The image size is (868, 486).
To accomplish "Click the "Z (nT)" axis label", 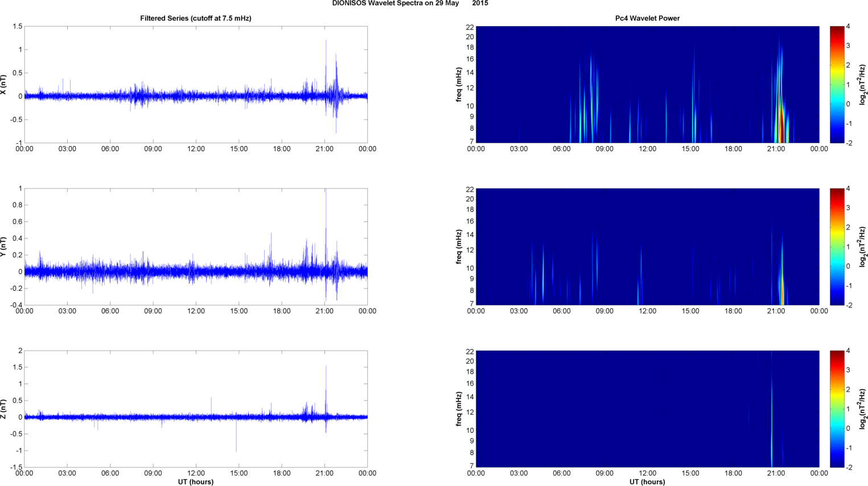I will click(x=3, y=409).
